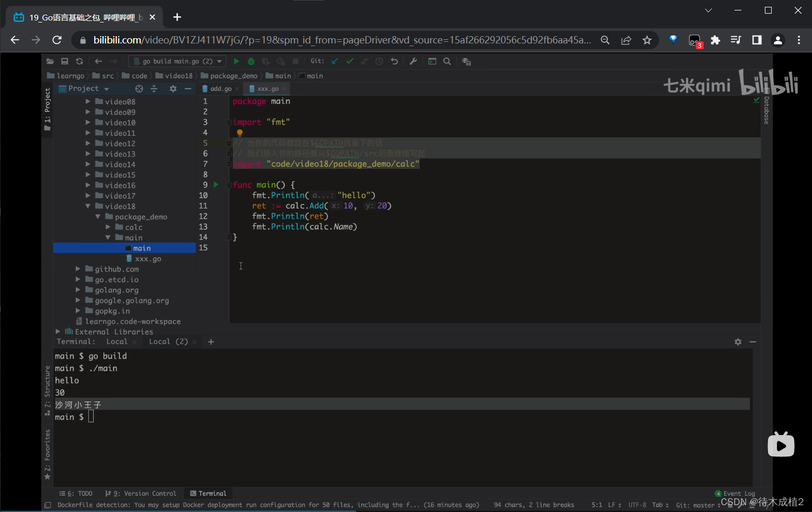Click the UTF-8 encoding selector
Image resolution: width=812 pixels, height=512 pixels.
637,505
